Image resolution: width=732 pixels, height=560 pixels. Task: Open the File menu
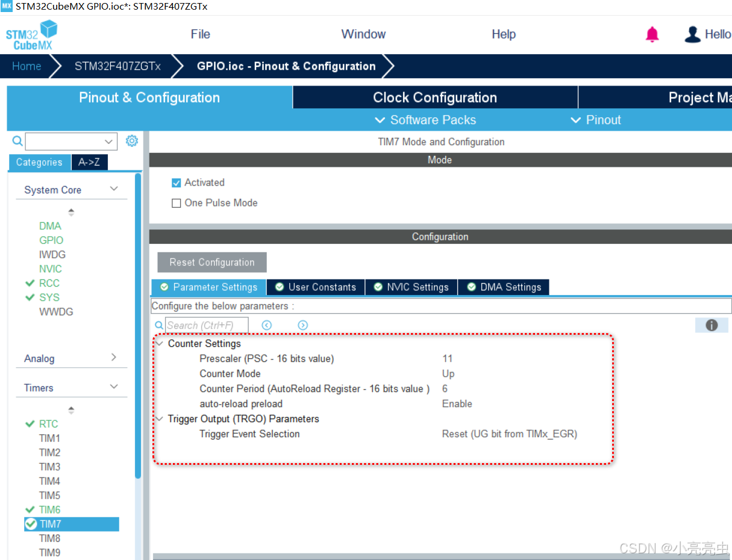pyautogui.click(x=201, y=34)
